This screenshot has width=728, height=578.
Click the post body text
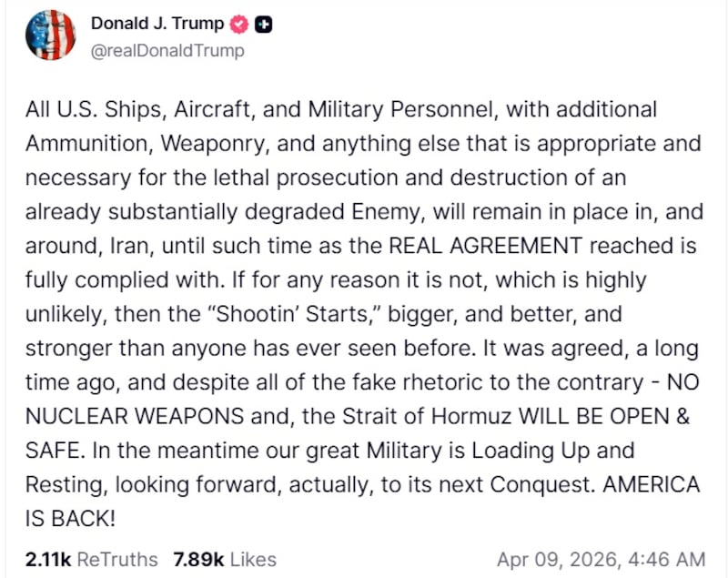tap(364, 300)
